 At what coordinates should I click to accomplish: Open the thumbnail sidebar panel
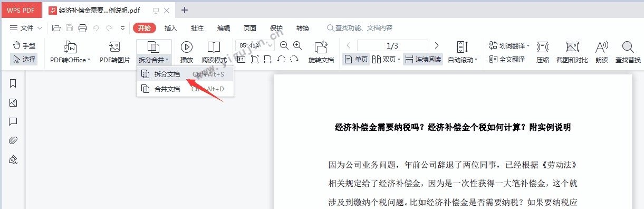[x=13, y=102]
